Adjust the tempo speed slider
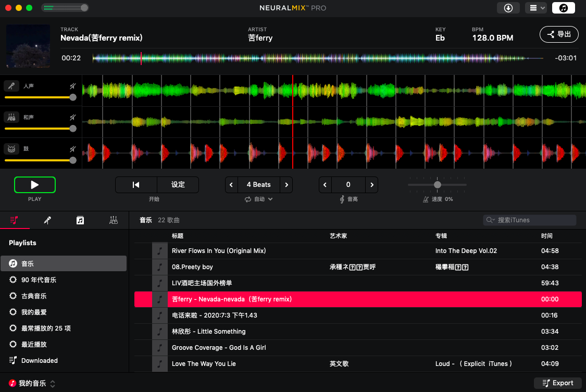Image resolution: width=586 pixels, height=392 pixels. click(437, 185)
